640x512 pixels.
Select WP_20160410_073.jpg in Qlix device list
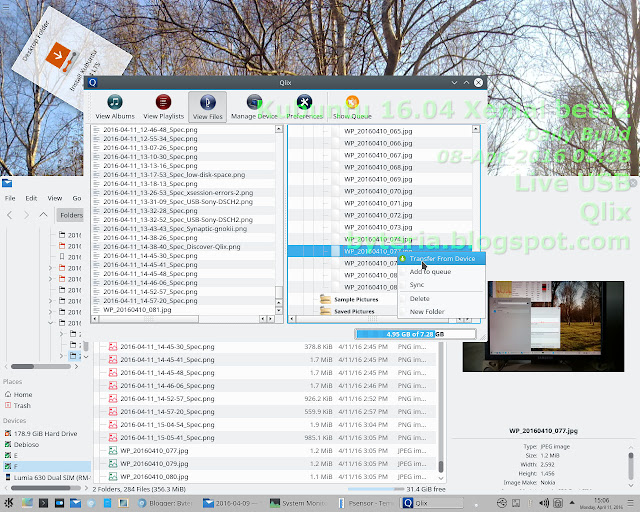(378, 227)
